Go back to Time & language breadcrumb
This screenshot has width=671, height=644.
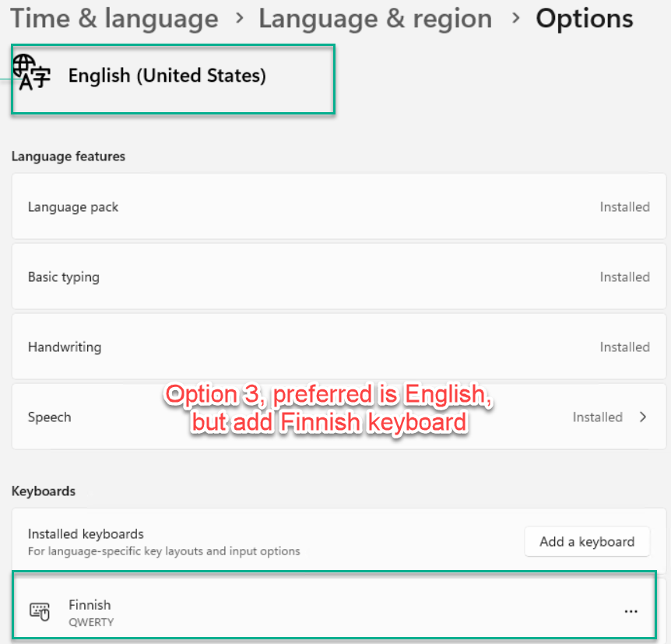(114, 19)
